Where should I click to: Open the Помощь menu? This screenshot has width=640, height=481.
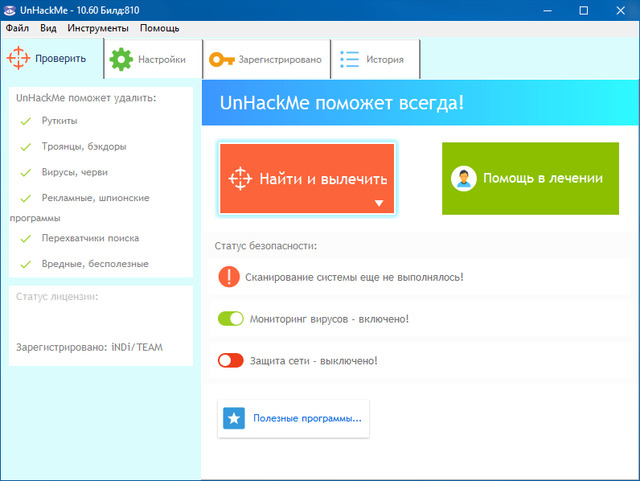coord(160,28)
